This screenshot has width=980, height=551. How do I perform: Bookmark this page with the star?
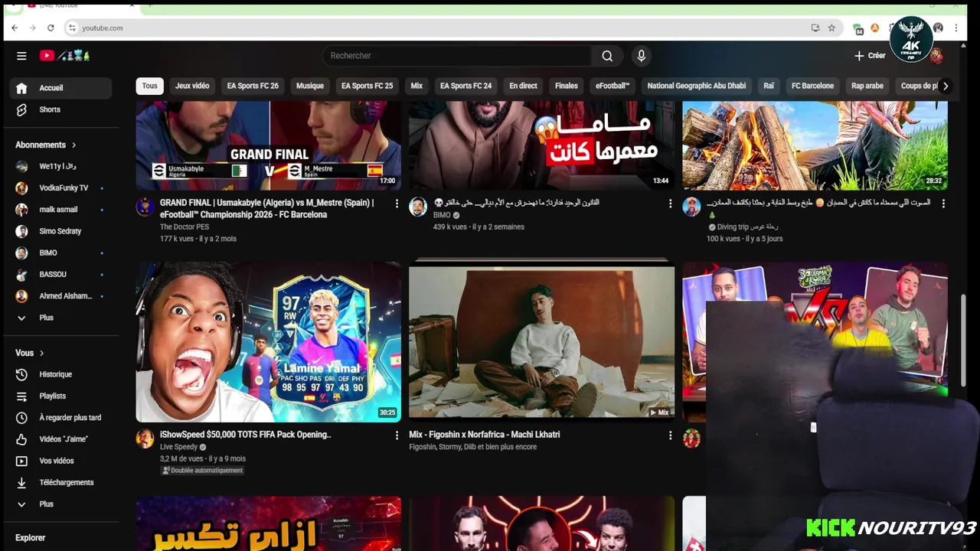[x=831, y=28]
